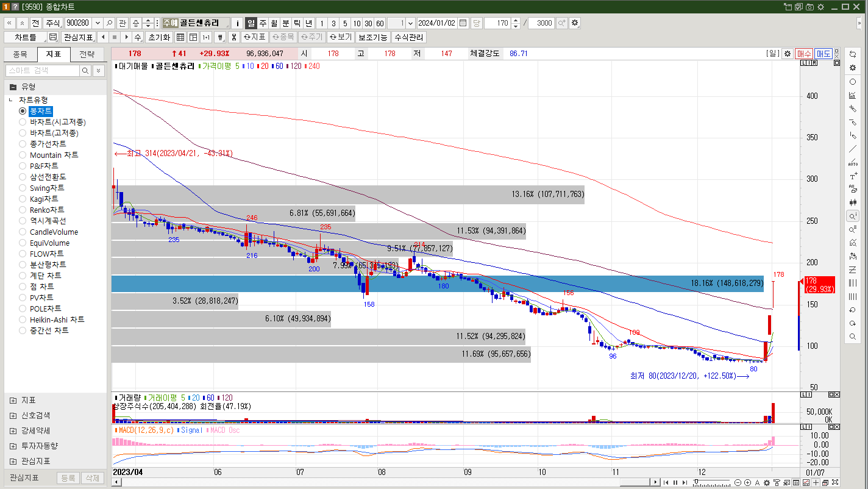Click the paint roller style icon at bottom
868x489 pixels.
pyautogui.click(x=777, y=482)
